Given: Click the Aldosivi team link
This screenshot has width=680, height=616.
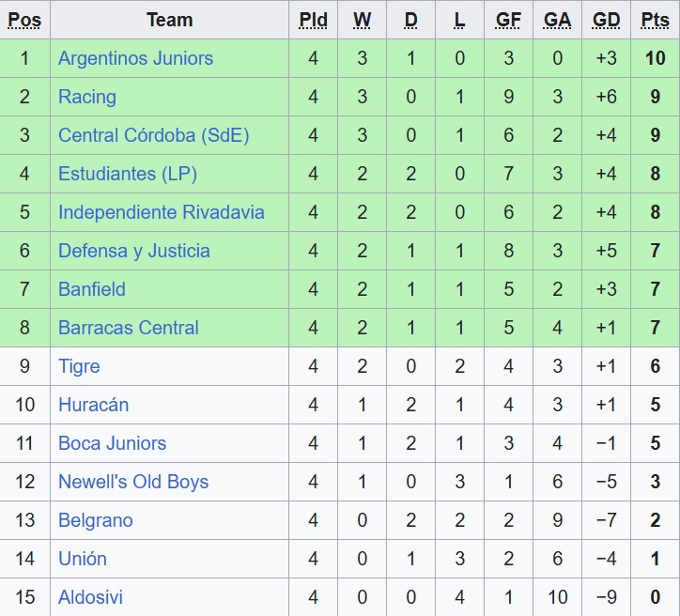Looking at the screenshot, I should pos(90,597).
